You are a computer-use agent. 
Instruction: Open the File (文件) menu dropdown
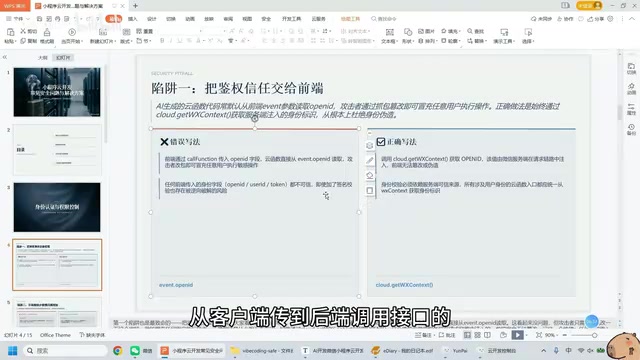click(18, 19)
